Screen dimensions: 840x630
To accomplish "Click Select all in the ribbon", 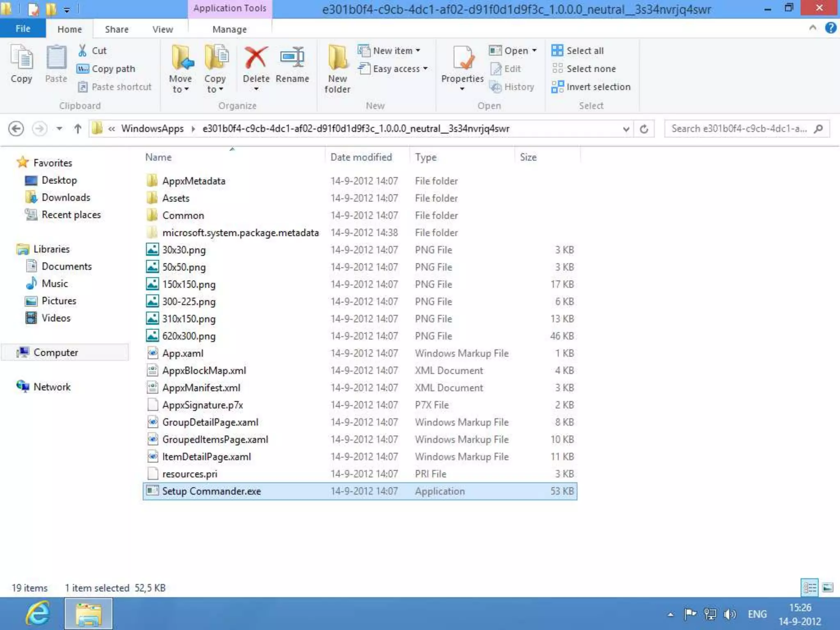I will (x=577, y=50).
